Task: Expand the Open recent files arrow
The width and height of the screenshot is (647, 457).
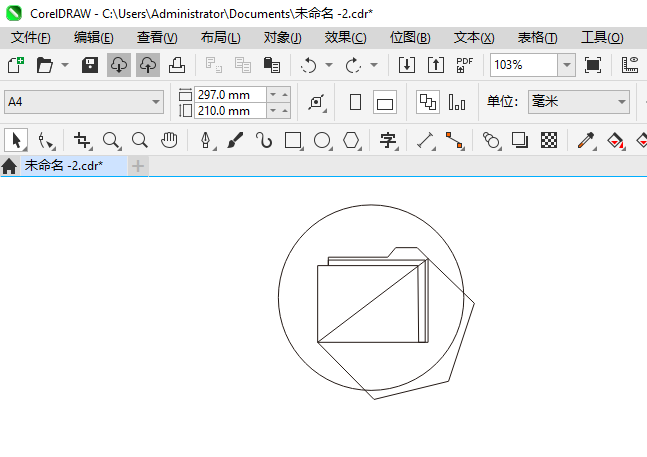Action: click(65, 65)
